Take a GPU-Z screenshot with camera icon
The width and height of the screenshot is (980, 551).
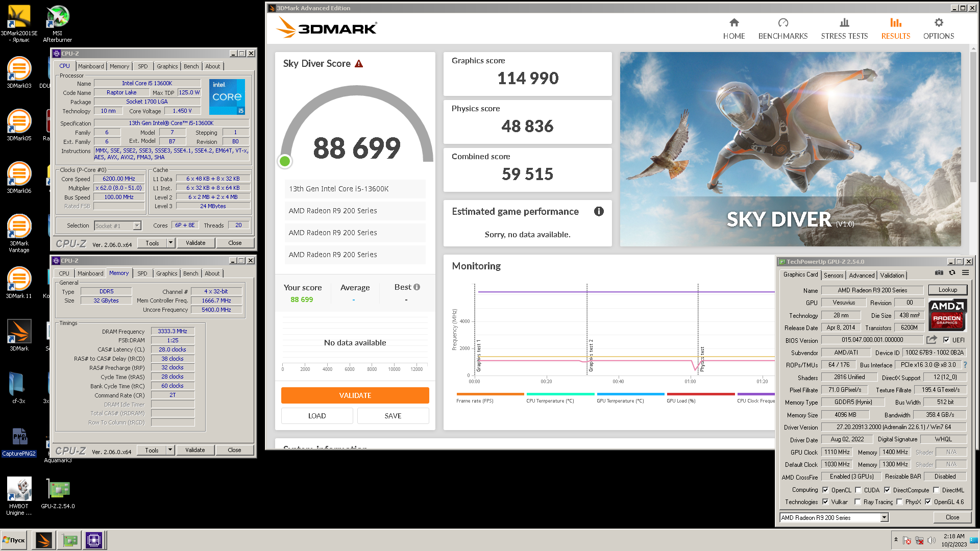pos(939,273)
